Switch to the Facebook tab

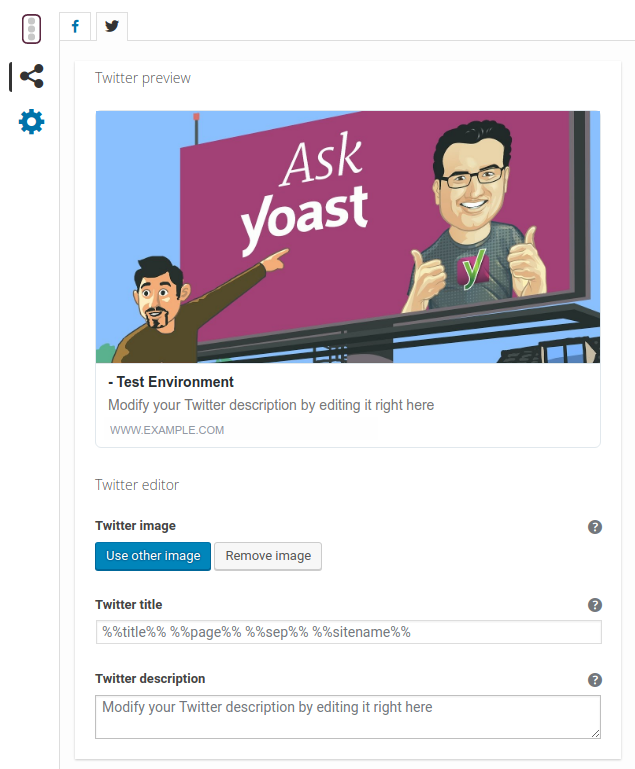pyautogui.click(x=75, y=26)
